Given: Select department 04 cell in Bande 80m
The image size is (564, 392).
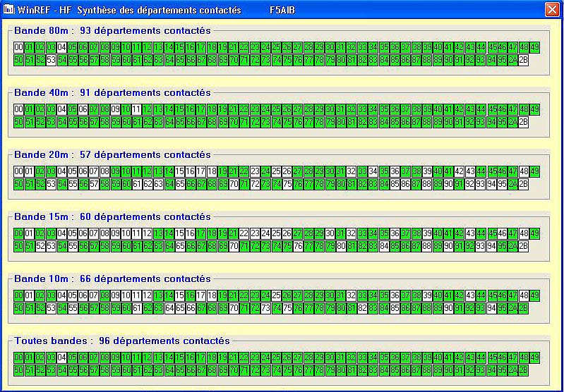Looking at the screenshot, I should click(x=61, y=47).
